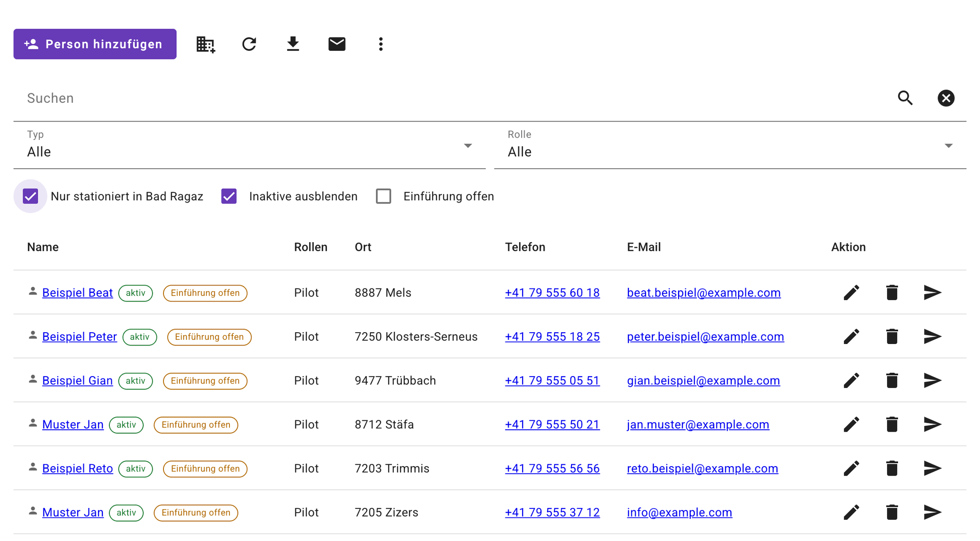Open the Beispiel Beat profile link
980x541 pixels.
pyautogui.click(x=78, y=293)
